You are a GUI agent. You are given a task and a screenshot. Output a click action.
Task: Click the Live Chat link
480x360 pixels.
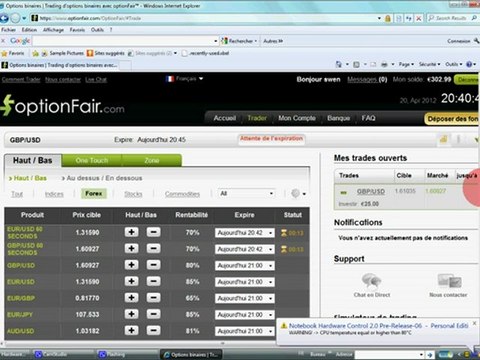(x=96, y=79)
